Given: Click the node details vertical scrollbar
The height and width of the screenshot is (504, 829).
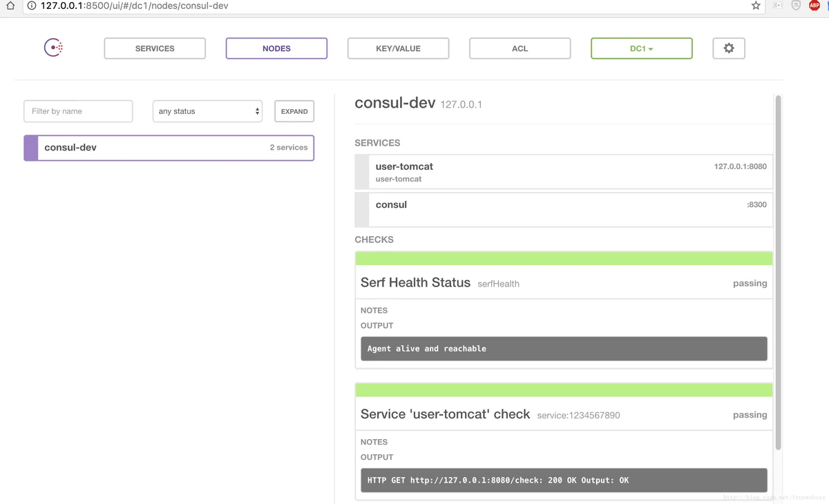Looking at the screenshot, I should tap(778, 276).
